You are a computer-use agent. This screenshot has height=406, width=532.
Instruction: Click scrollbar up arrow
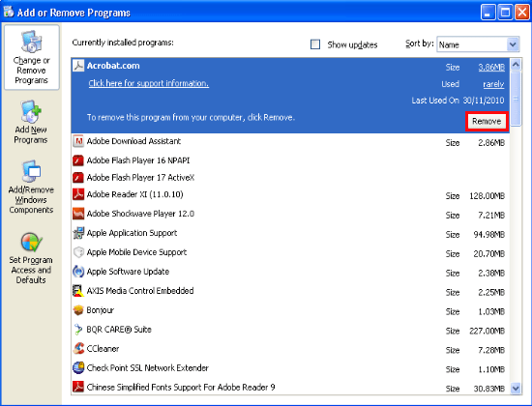516,65
